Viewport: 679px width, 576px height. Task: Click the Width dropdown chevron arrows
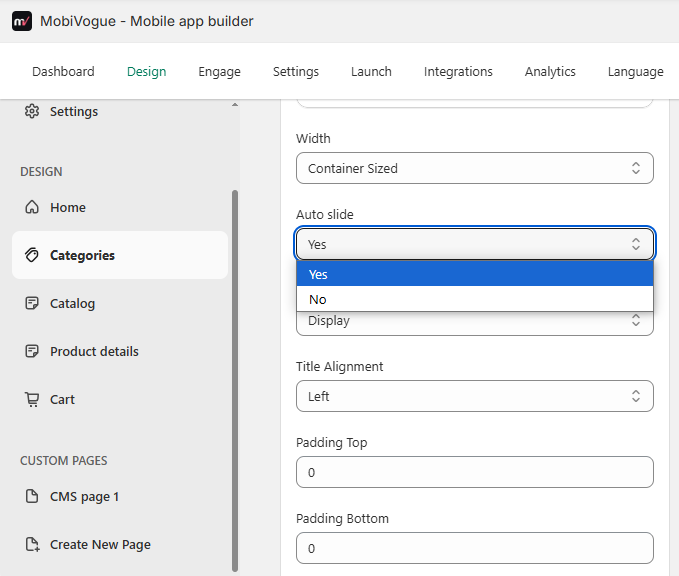(x=635, y=168)
